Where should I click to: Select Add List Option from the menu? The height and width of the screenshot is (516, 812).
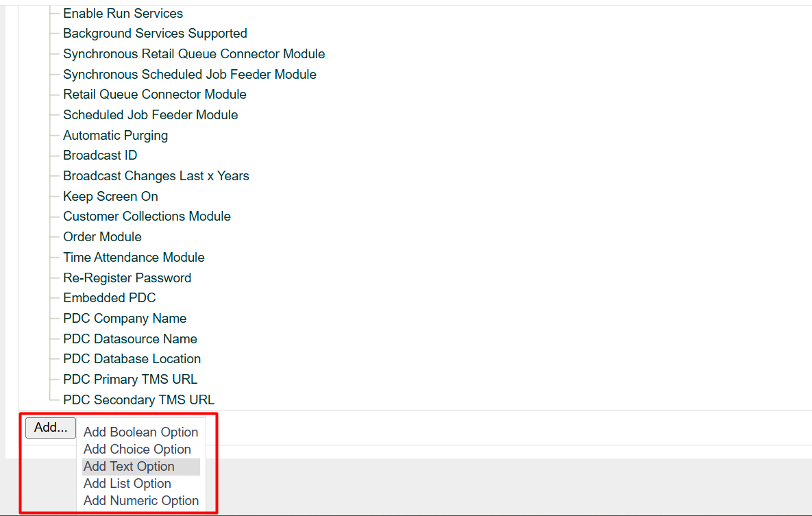point(127,483)
